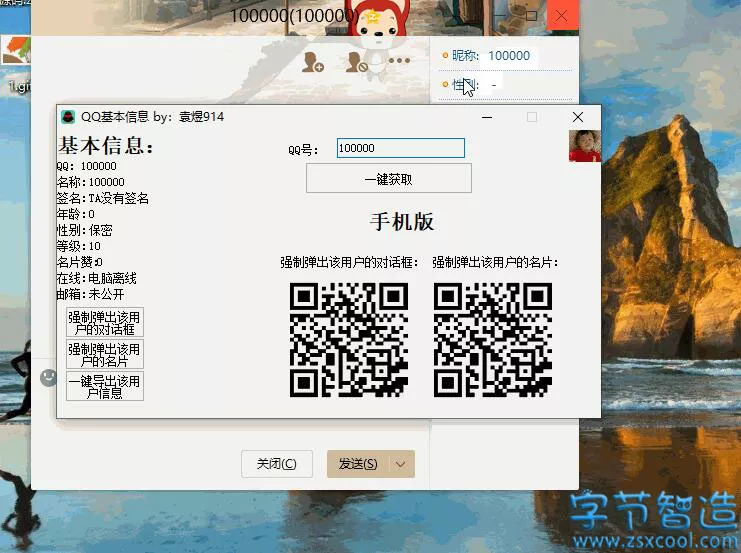Image resolution: width=741 pixels, height=553 pixels.
Task: Close the QQ chat window behind
Action: [x=562, y=17]
